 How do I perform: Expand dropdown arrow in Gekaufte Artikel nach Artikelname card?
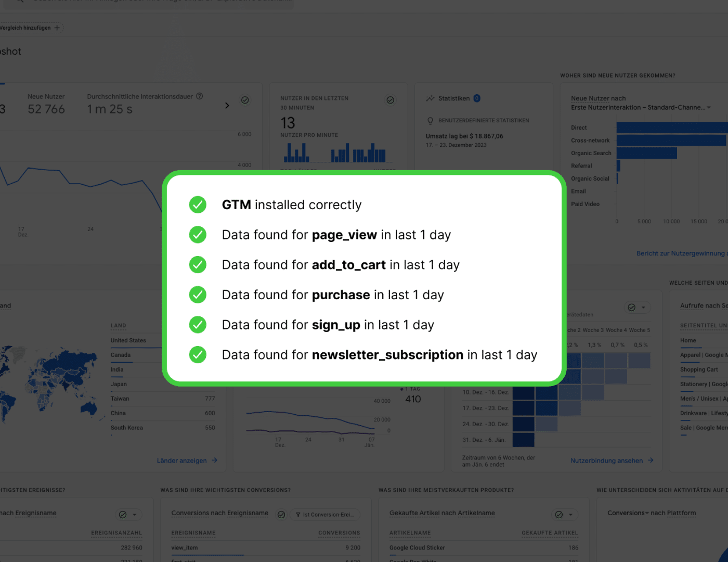(570, 515)
